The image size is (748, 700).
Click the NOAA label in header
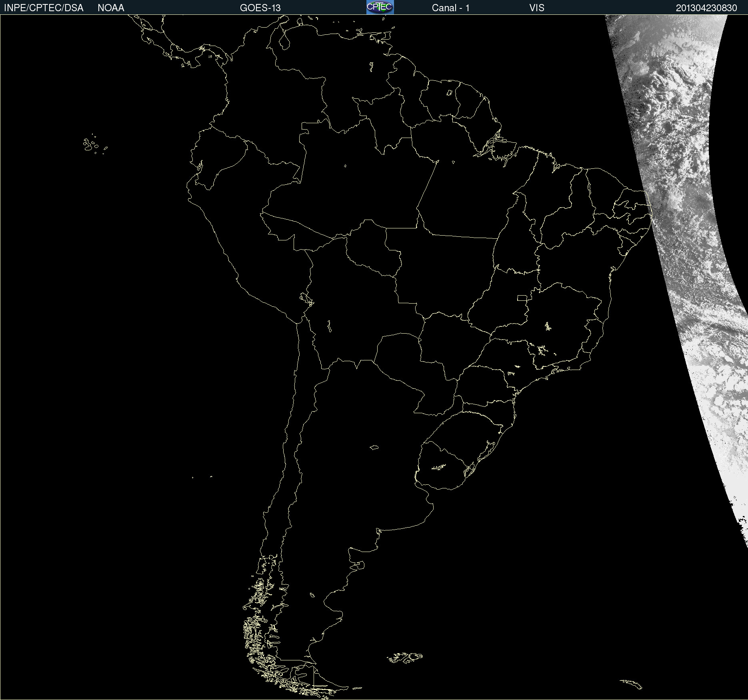(x=111, y=8)
